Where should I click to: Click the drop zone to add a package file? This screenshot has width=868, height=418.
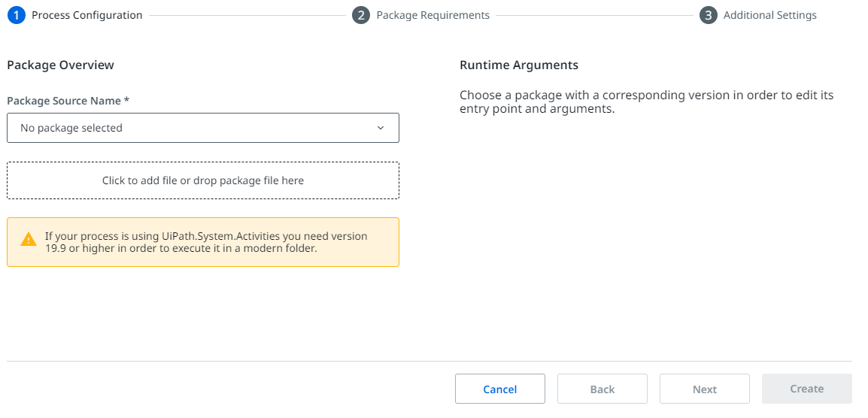click(x=203, y=180)
